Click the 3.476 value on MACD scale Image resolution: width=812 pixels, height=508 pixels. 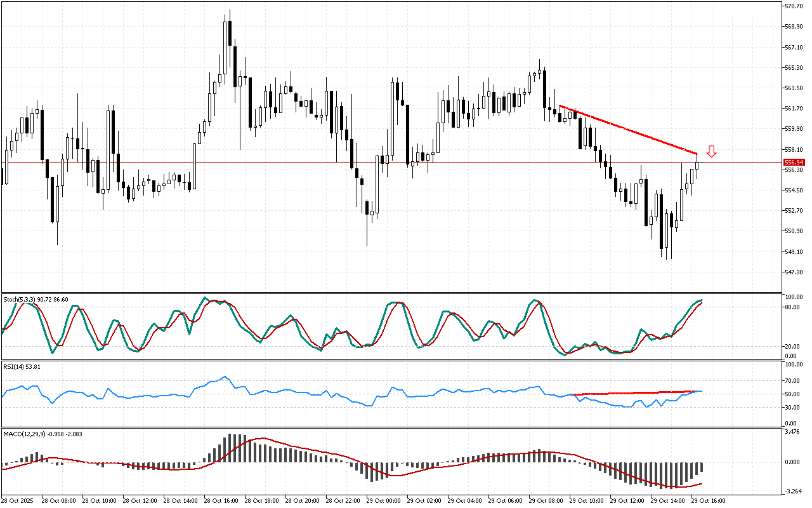[x=792, y=432]
